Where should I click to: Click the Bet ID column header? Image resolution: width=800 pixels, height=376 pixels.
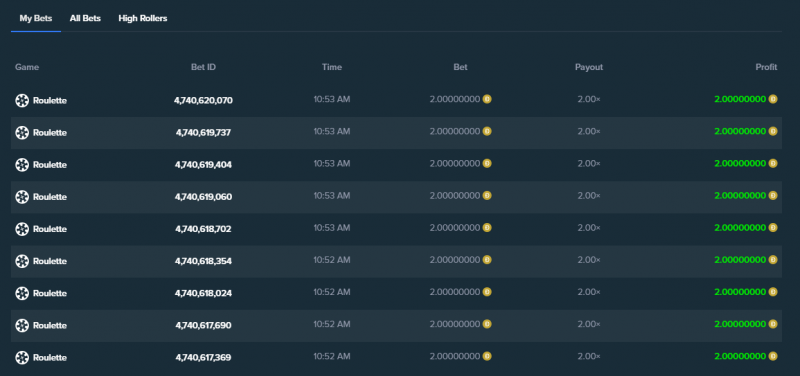pyautogui.click(x=203, y=67)
